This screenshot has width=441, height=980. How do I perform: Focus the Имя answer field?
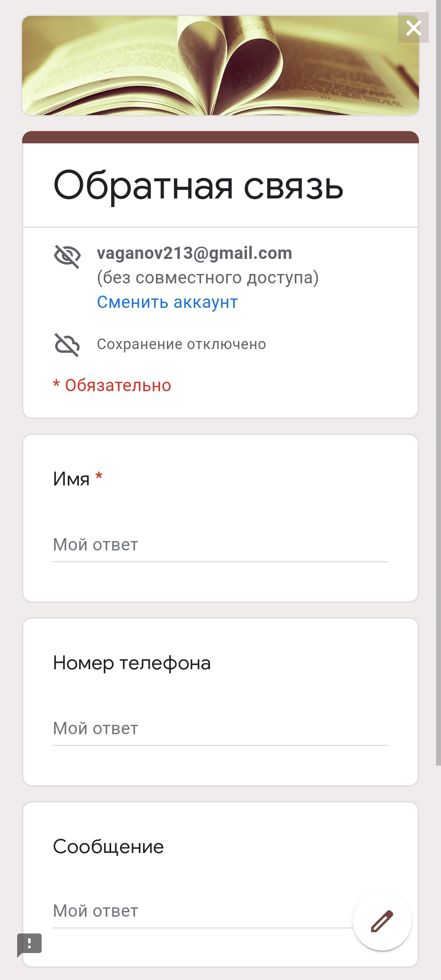click(x=220, y=545)
